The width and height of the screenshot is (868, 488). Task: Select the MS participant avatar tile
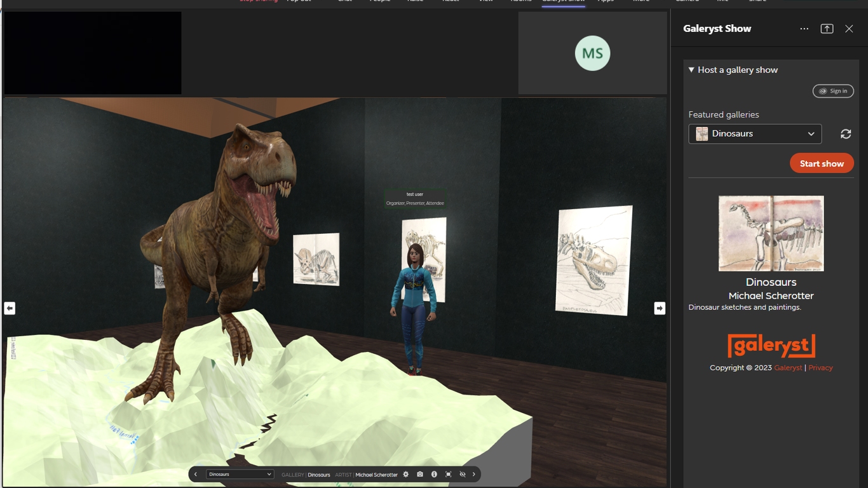coord(592,53)
